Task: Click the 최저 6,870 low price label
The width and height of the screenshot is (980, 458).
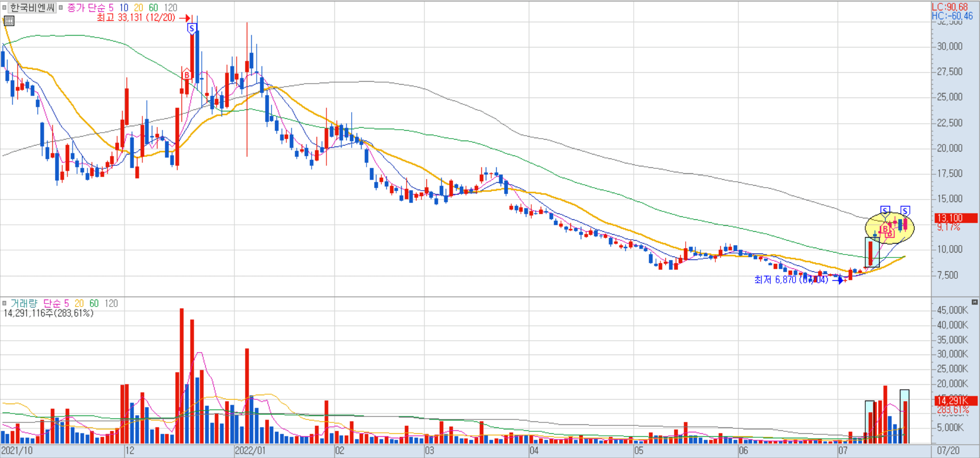Action: pyautogui.click(x=791, y=280)
